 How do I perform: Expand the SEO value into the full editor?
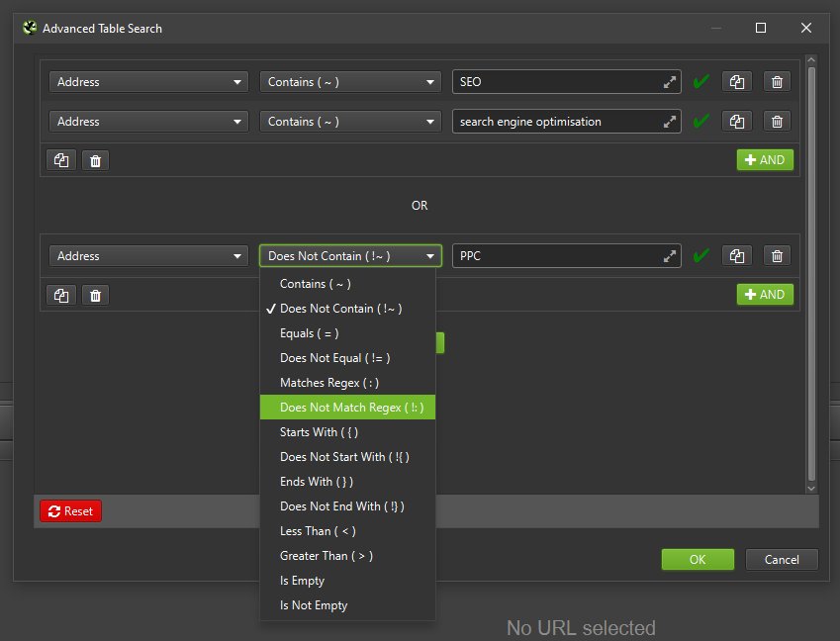pos(672,82)
